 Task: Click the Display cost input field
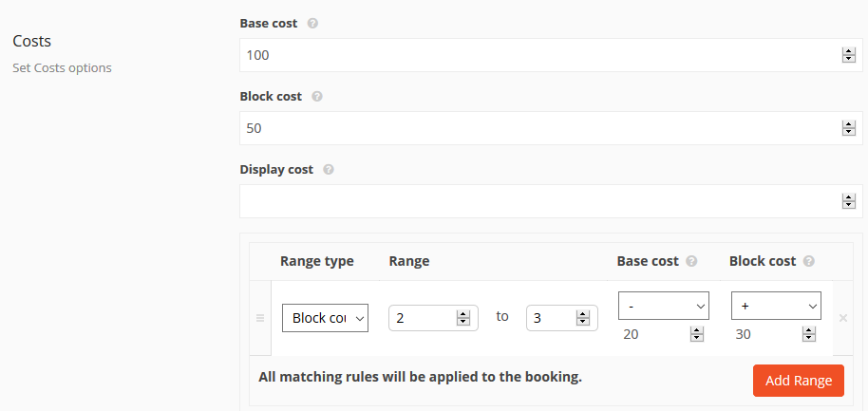551,201
